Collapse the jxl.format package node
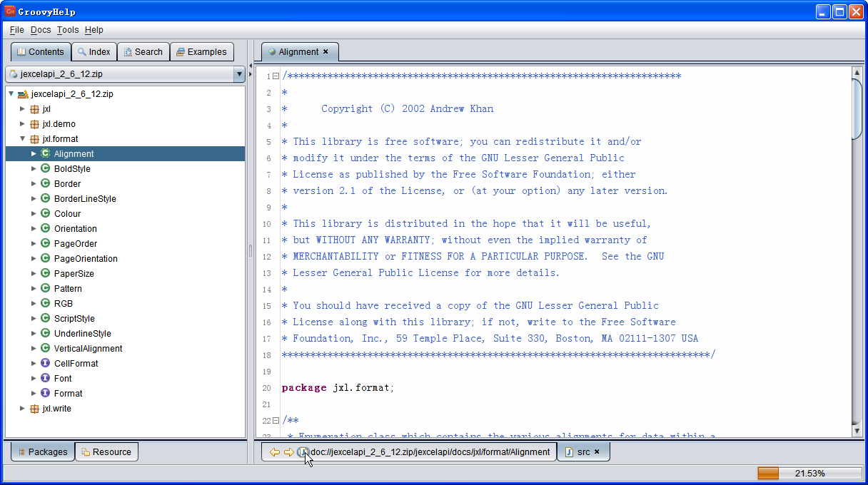This screenshot has width=868, height=485. pyautogui.click(x=23, y=139)
